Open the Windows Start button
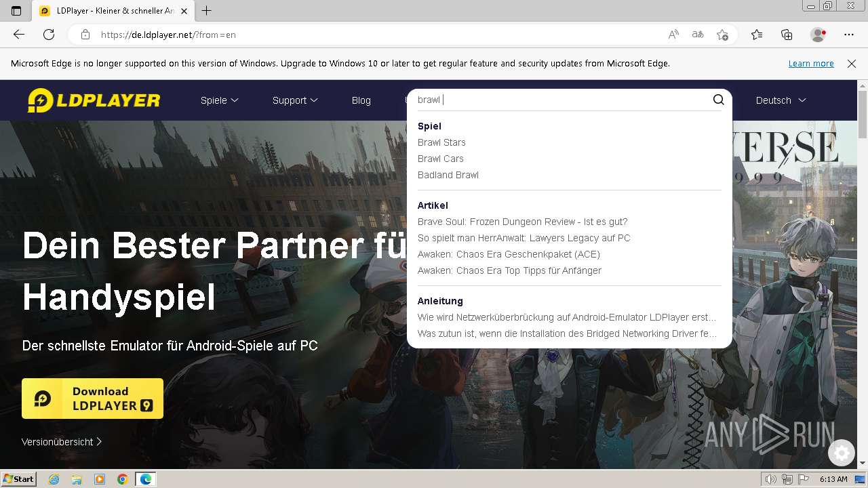Viewport: 868px width, 488px height. click(x=19, y=479)
